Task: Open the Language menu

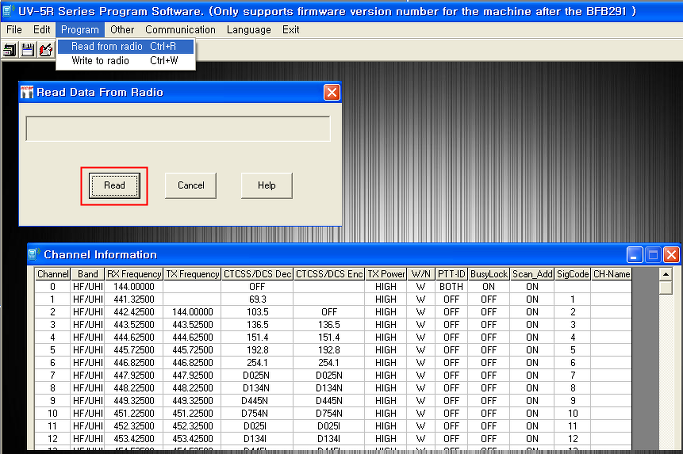Action: pyautogui.click(x=249, y=30)
